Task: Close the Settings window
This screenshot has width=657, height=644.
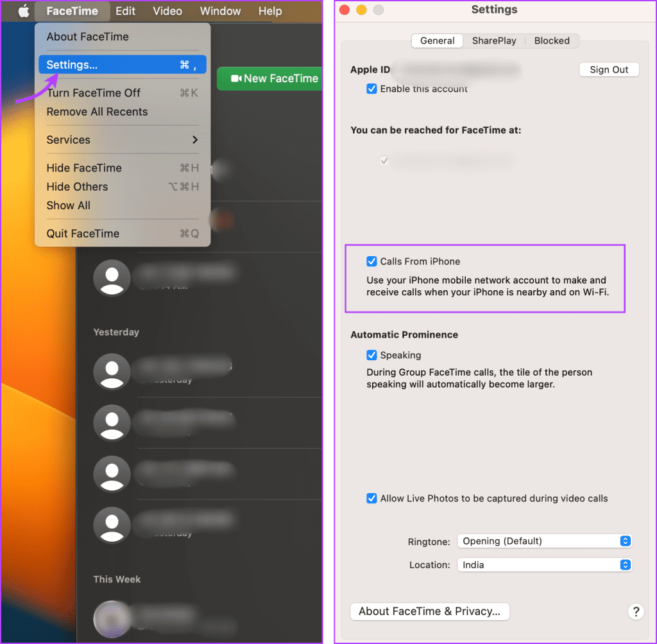Action: pos(345,10)
